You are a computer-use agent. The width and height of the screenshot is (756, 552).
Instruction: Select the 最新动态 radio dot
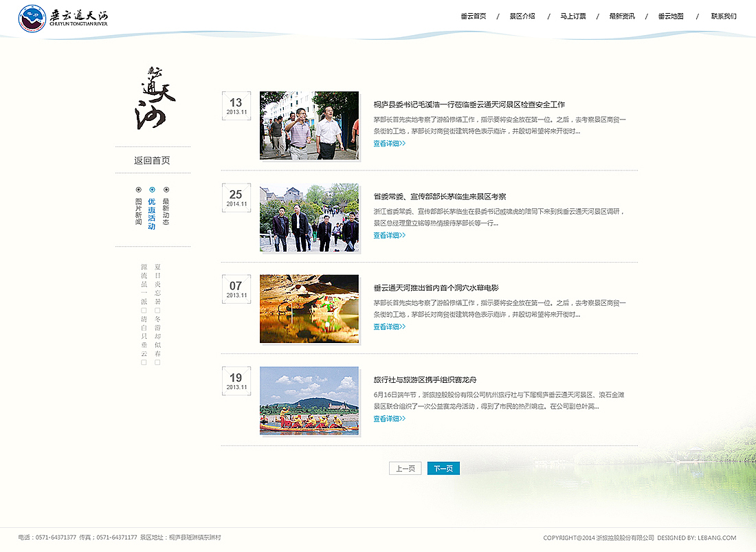pos(166,190)
